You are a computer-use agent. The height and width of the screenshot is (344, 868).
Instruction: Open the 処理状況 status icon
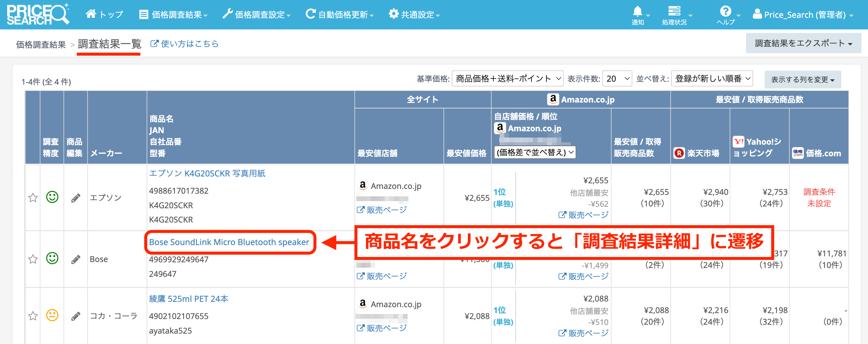[674, 12]
